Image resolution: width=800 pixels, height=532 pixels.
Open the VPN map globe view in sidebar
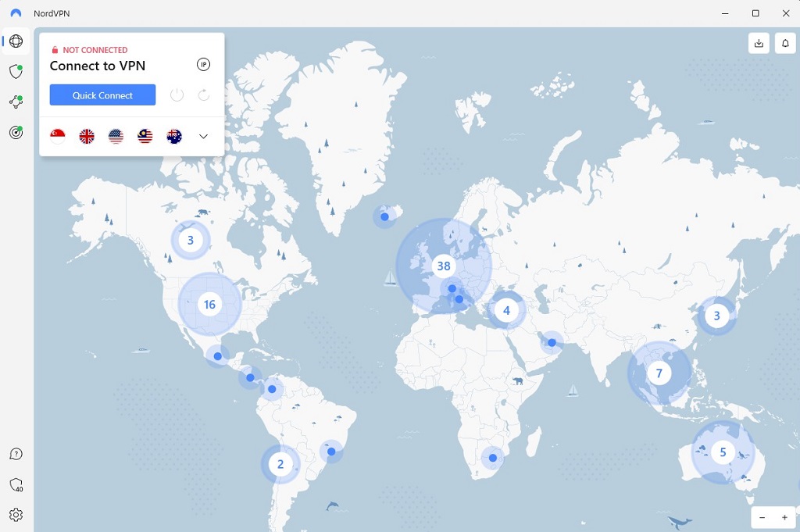pos(16,41)
